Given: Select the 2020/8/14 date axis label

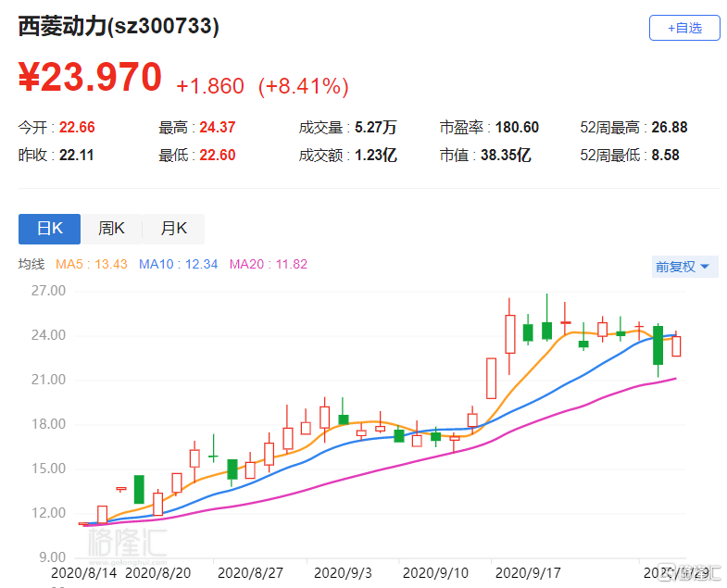Looking at the screenshot, I should click(x=84, y=573).
